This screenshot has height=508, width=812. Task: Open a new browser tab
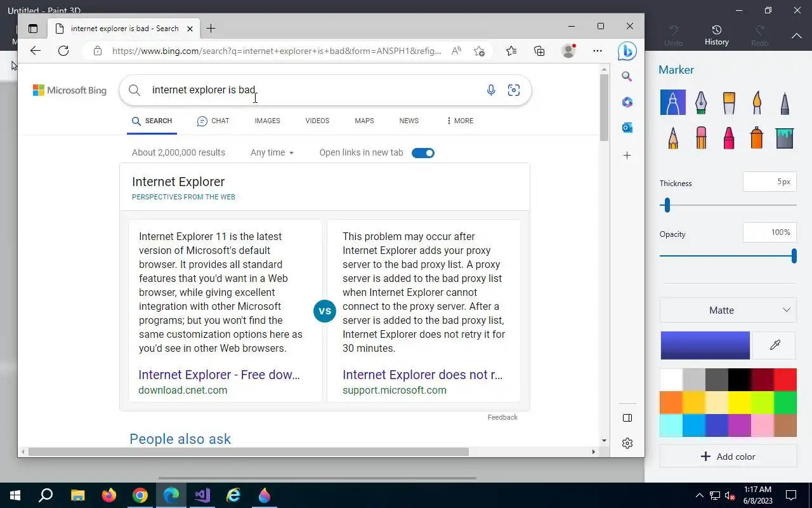pos(211,28)
